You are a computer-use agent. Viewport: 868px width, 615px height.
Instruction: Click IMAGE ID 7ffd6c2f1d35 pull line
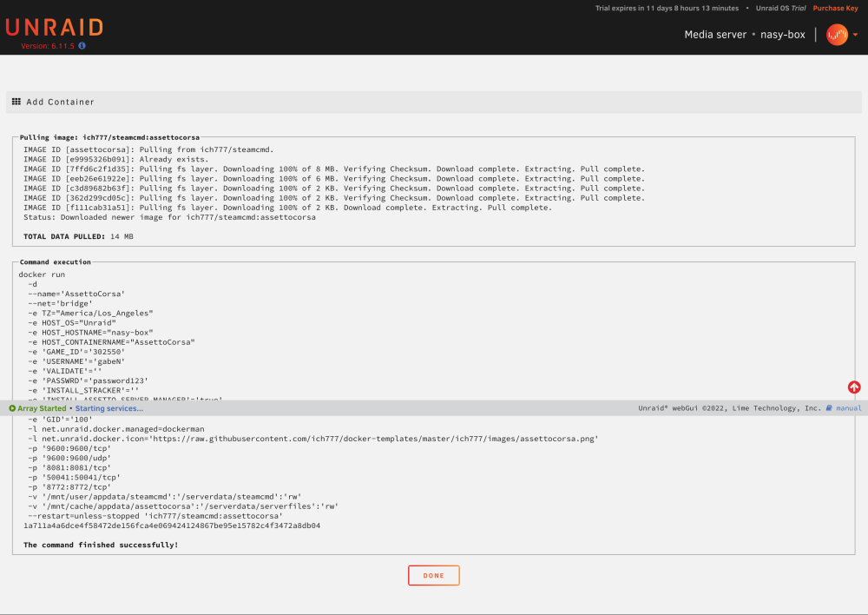(334, 169)
